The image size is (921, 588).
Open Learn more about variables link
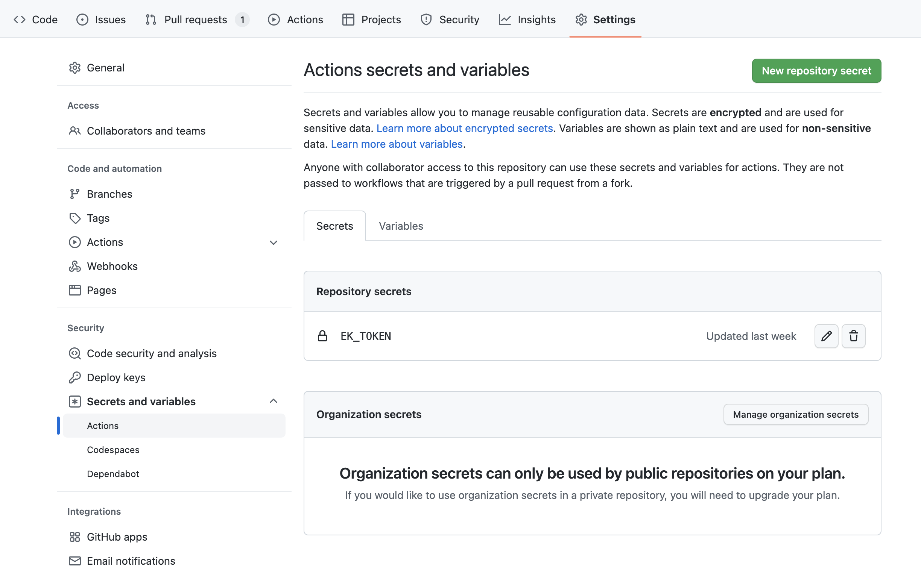397,144
